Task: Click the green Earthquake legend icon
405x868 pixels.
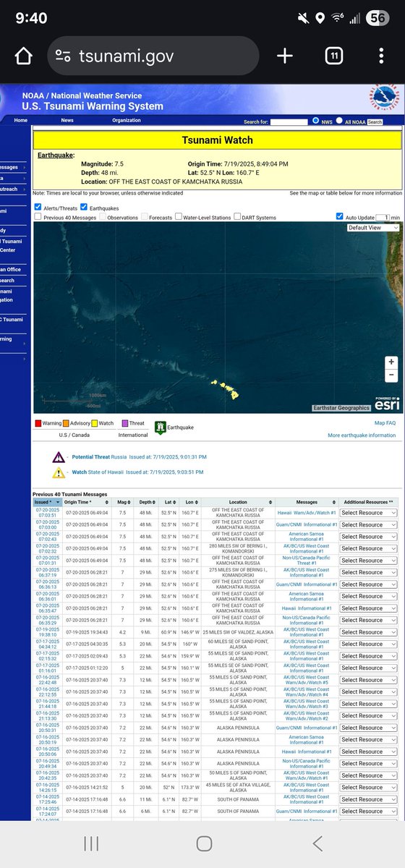Action: click(x=161, y=428)
